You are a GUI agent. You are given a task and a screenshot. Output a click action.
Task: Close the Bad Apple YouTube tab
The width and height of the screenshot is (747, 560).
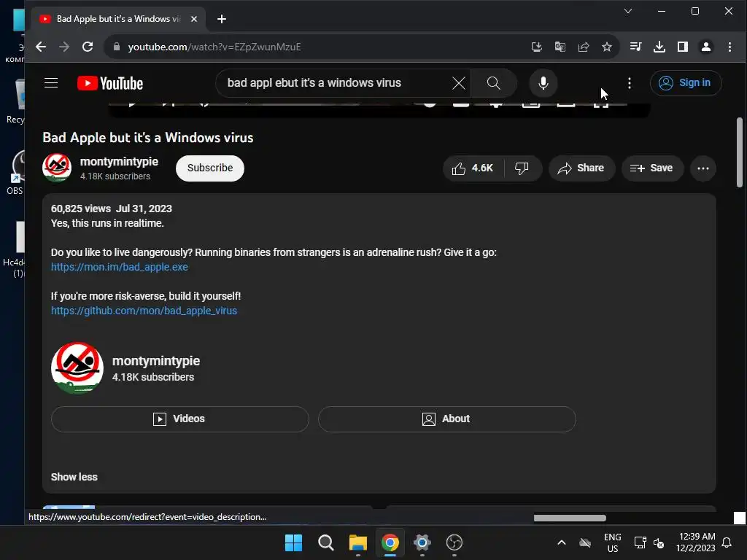pyautogui.click(x=194, y=19)
